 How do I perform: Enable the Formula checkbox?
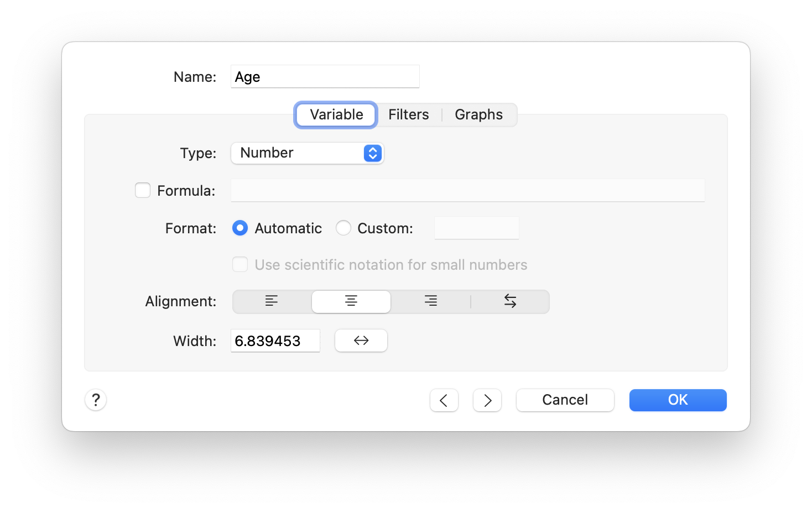tap(143, 191)
